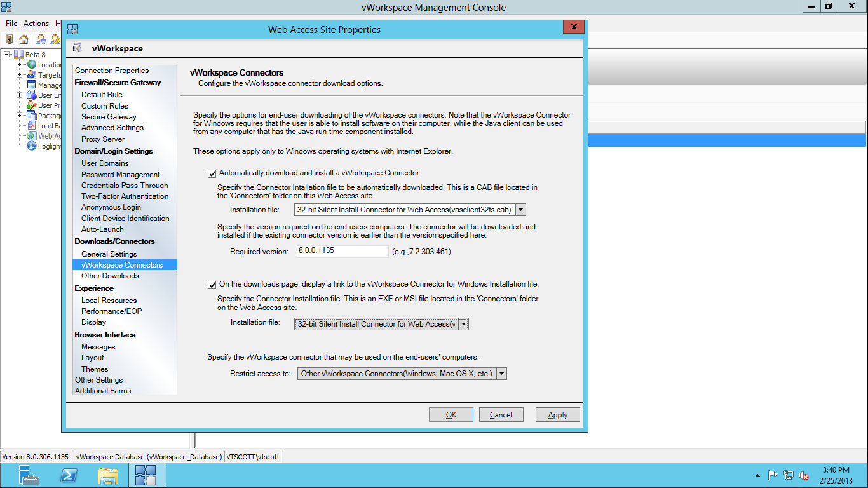The height and width of the screenshot is (488, 868).
Task: Click the Apply button
Action: [557, 415]
